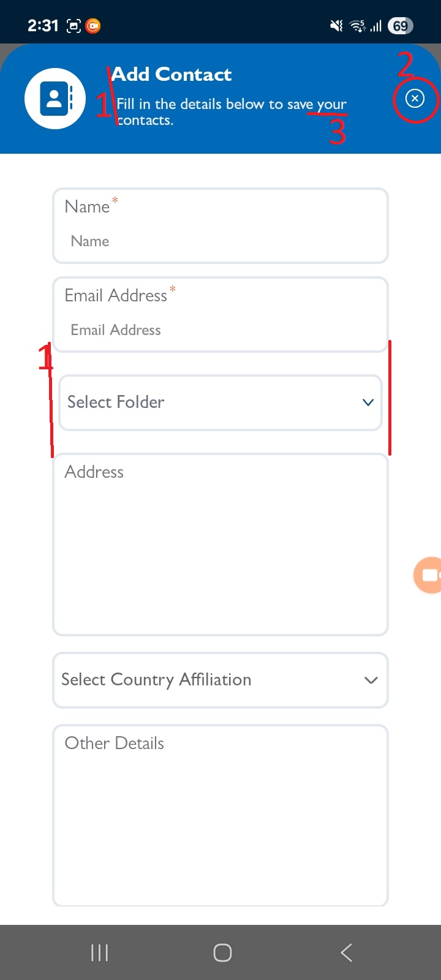Open the Select Country Affiliation dropdown
The height and width of the screenshot is (980, 441).
pyautogui.click(x=208, y=680)
